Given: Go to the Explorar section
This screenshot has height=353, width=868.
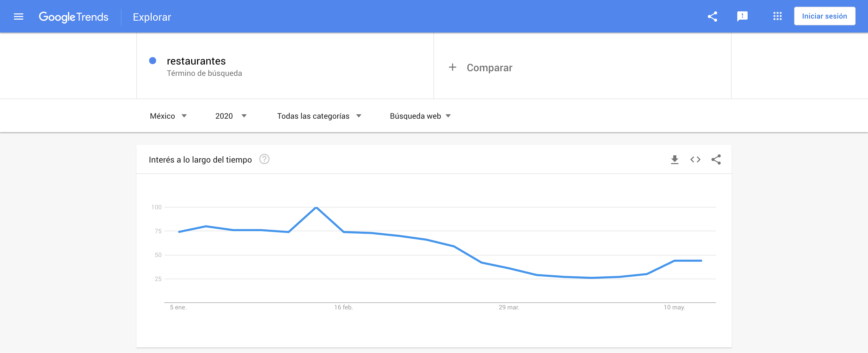Looking at the screenshot, I should (x=152, y=17).
